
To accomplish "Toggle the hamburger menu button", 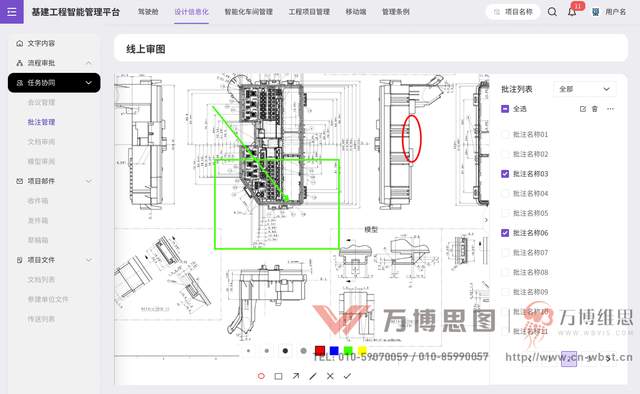I will [x=11, y=11].
